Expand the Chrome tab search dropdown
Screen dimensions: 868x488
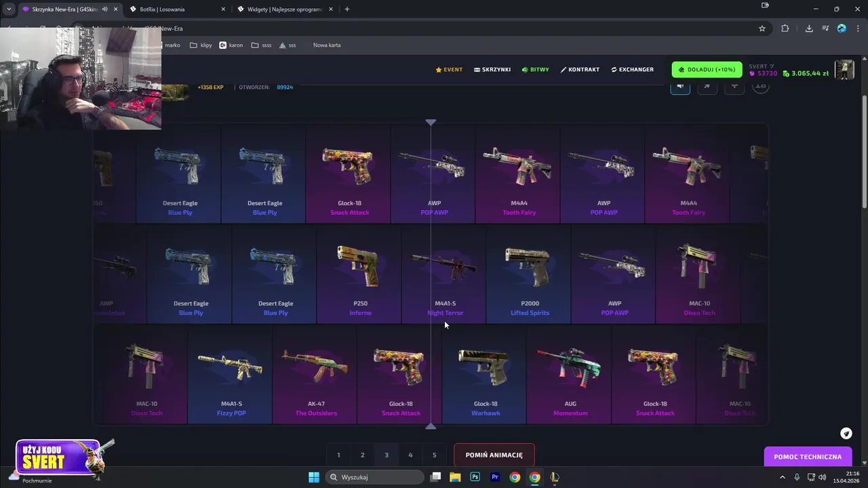[9, 9]
